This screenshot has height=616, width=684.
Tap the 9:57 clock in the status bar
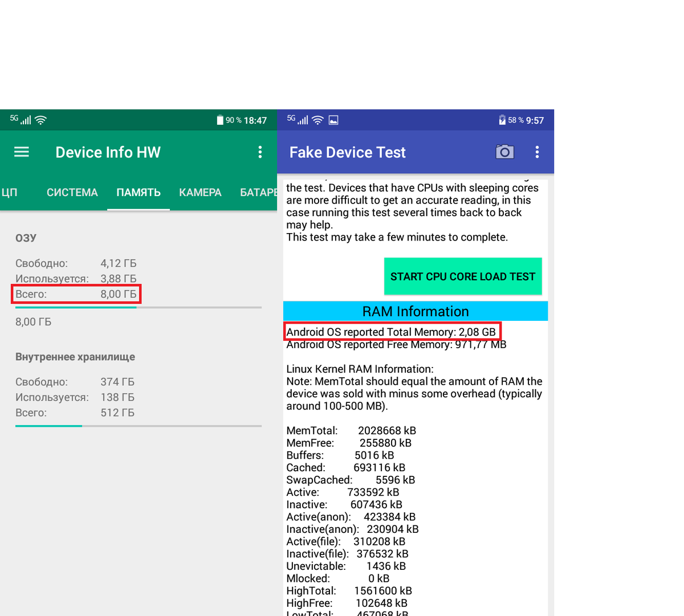point(535,120)
